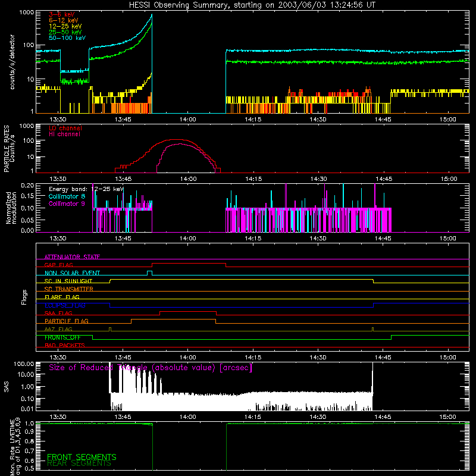Image resolution: width=476 pixels, height=476 pixels.
Task: Click the PARTICLE_FLAG label
Action: click(x=67, y=321)
